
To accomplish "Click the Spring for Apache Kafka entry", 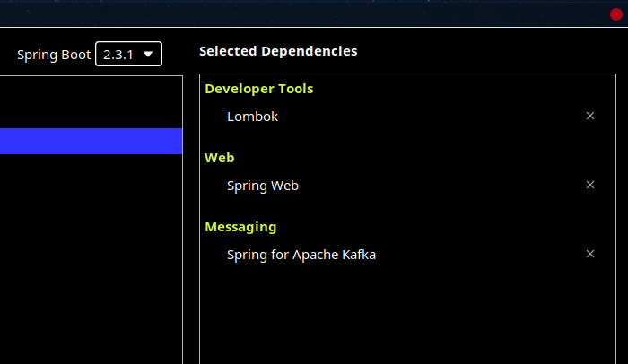I will [301, 255].
